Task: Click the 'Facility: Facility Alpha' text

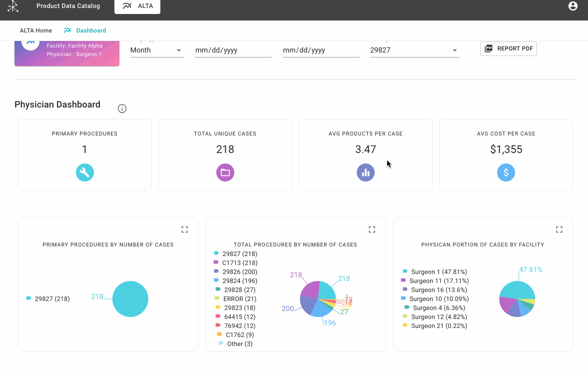Action: tap(74, 46)
